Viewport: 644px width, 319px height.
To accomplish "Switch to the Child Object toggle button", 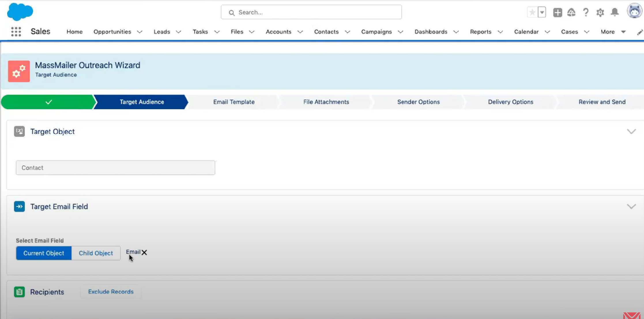I will point(96,253).
